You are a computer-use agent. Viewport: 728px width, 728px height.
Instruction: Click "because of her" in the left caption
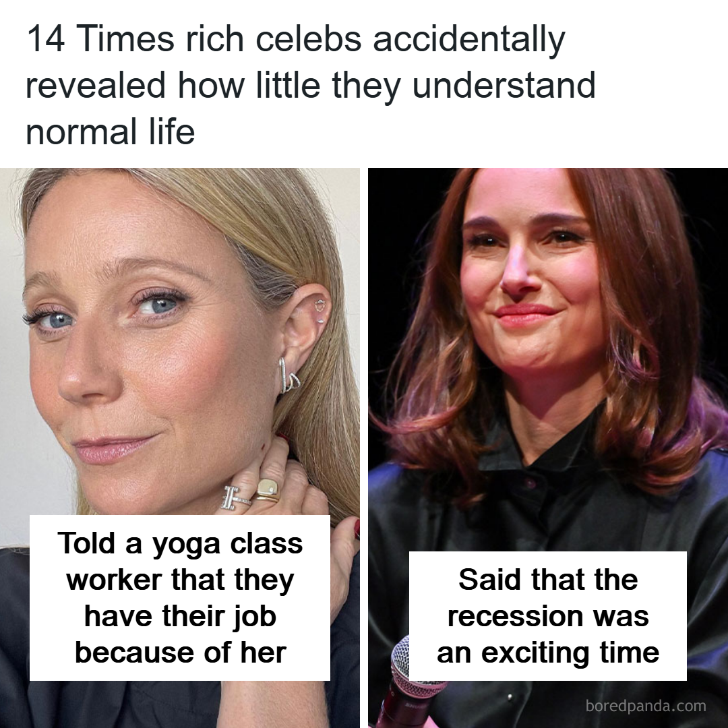(x=180, y=652)
